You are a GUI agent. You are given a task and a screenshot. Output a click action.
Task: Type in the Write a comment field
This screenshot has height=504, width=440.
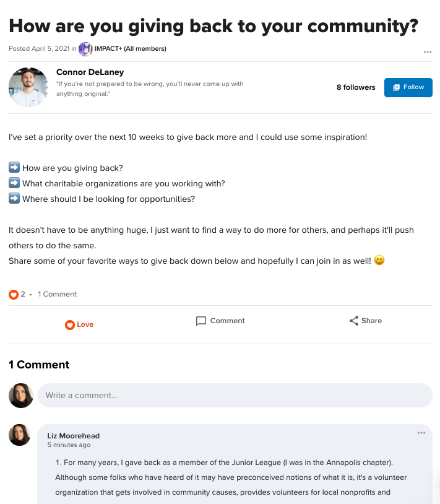click(235, 395)
